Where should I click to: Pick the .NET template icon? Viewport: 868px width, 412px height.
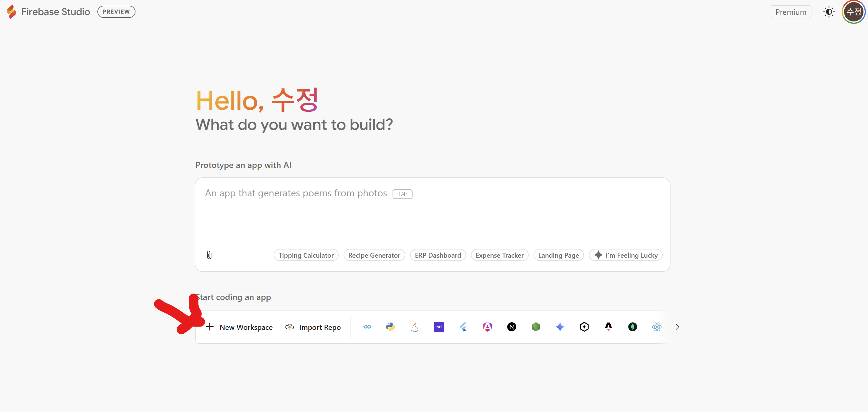(439, 327)
